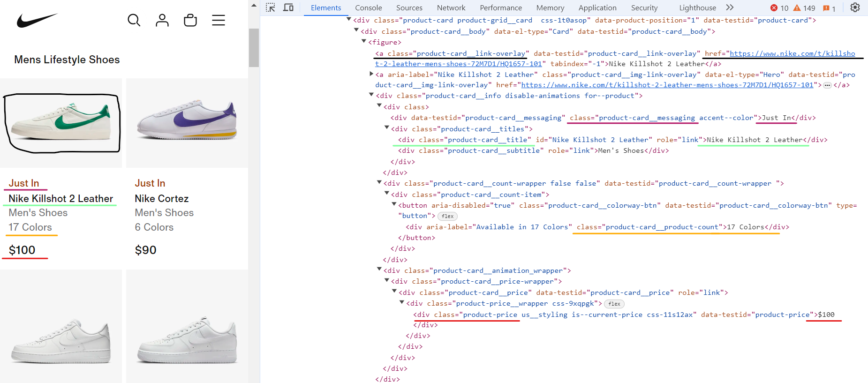Select the product-card__title div in DOM

point(613,140)
